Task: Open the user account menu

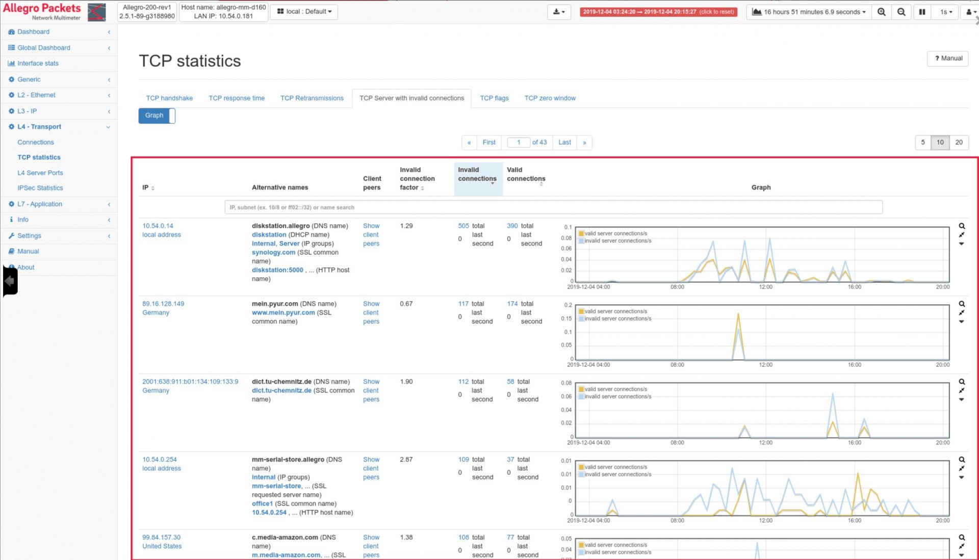Action: 970,11
